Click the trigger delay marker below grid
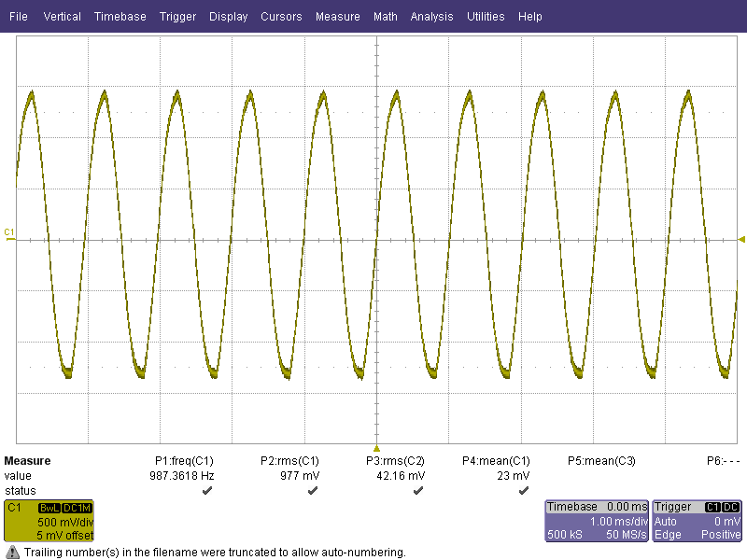 (x=376, y=449)
